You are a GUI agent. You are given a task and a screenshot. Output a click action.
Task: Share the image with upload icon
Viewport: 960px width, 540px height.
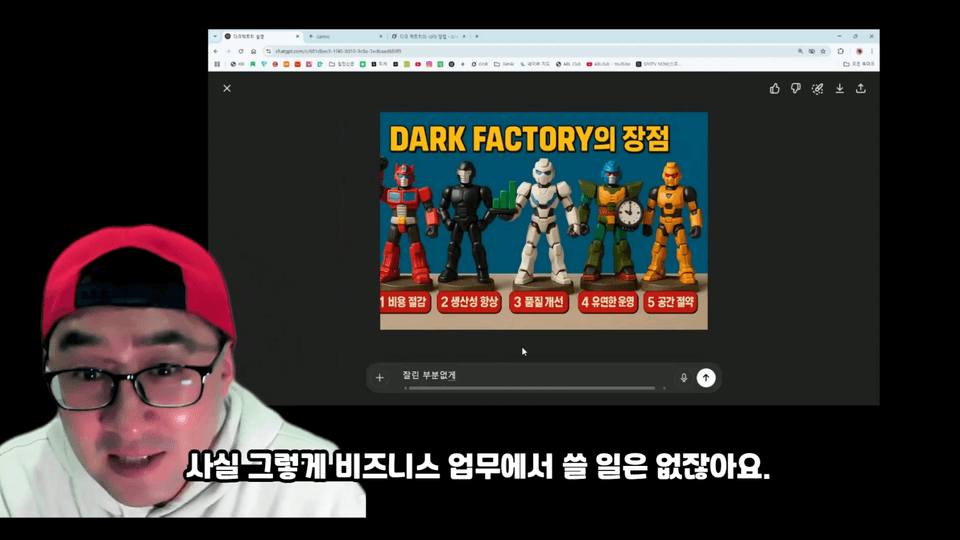tap(861, 89)
